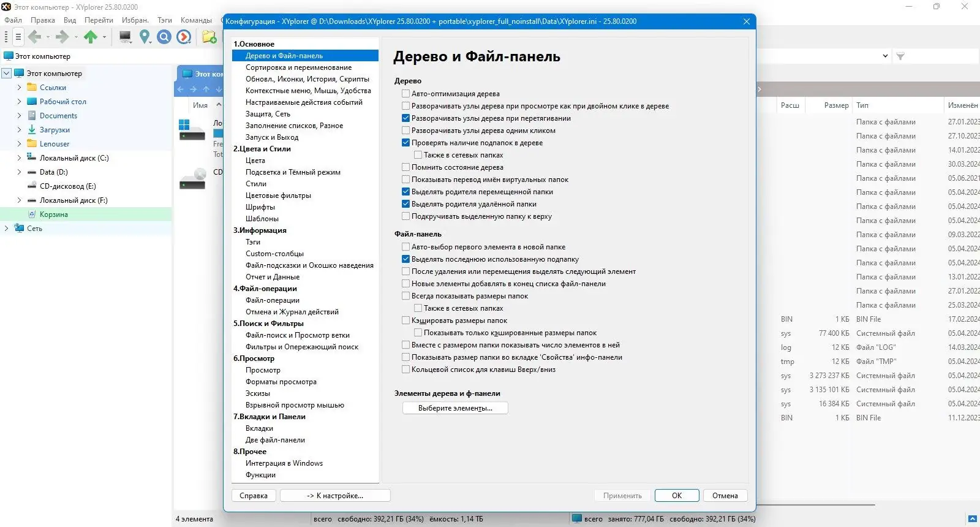980x527 pixels.
Task: Click the Справка button
Action: tap(254, 496)
